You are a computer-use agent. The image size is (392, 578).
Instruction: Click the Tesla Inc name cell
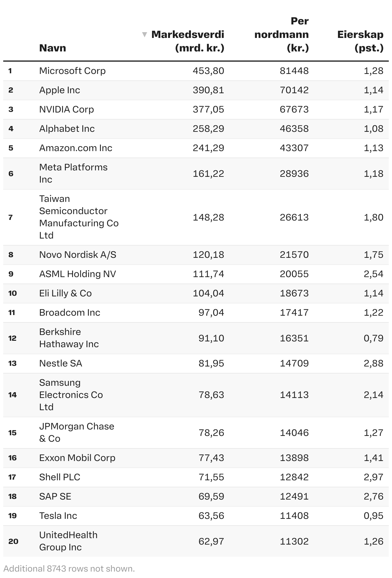pyautogui.click(x=58, y=516)
